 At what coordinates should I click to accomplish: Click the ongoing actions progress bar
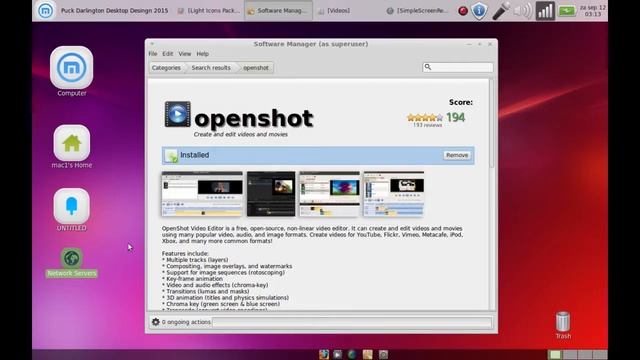352,322
